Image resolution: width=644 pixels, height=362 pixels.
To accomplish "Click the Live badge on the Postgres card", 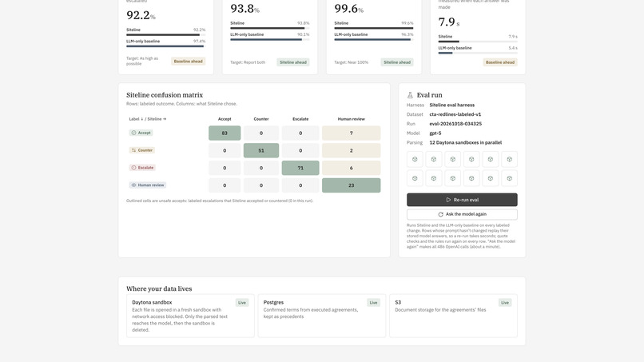I will [x=373, y=303].
